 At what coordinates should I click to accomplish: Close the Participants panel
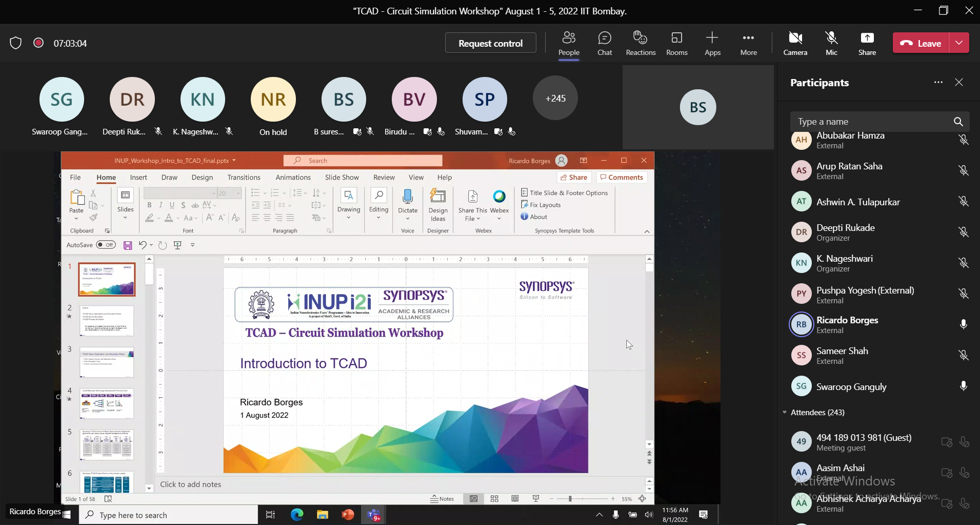pos(959,82)
